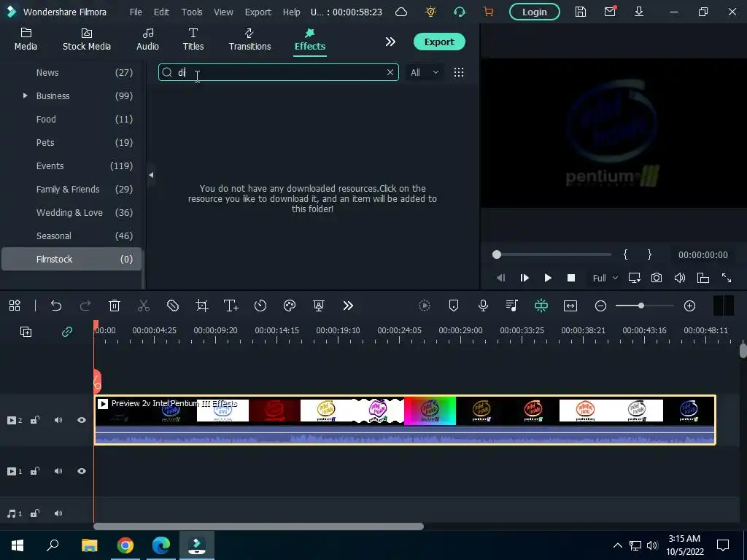Click the render preview icon
This screenshot has height=560, width=747.
425,306
